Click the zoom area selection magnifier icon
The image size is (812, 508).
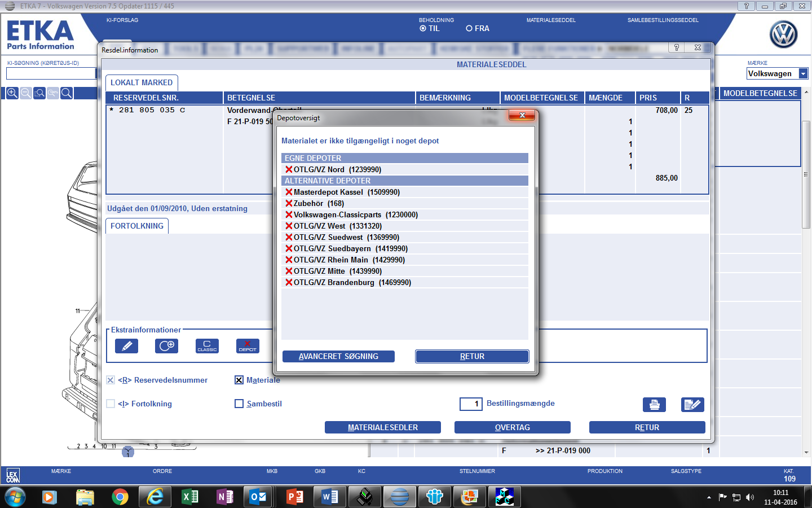[x=39, y=93]
